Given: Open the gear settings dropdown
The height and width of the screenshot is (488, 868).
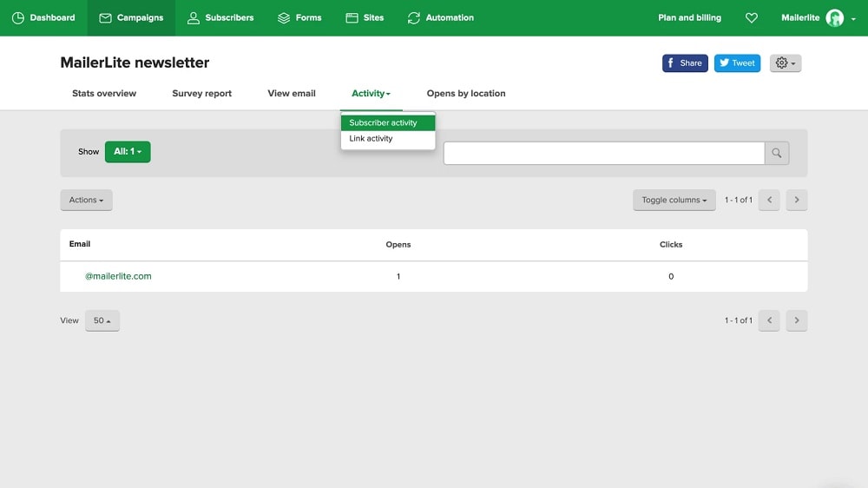Looking at the screenshot, I should pos(785,63).
